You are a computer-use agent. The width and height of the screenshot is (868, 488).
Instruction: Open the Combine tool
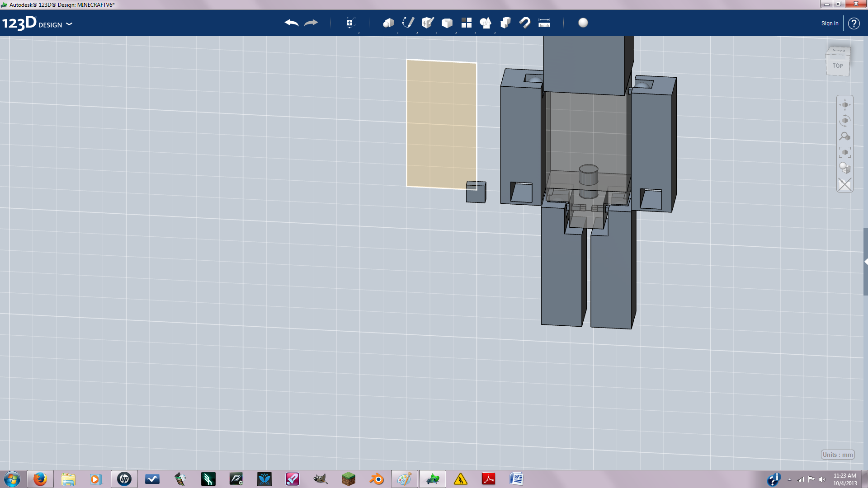[505, 23]
